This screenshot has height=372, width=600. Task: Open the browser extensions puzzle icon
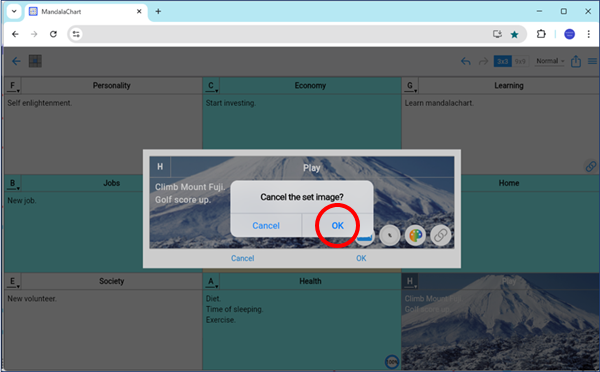pyautogui.click(x=541, y=34)
